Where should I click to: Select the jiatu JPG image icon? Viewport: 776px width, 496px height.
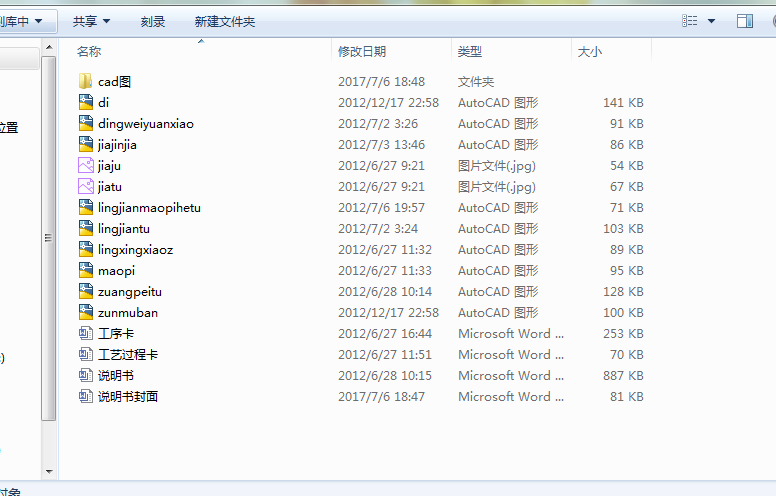tap(85, 187)
